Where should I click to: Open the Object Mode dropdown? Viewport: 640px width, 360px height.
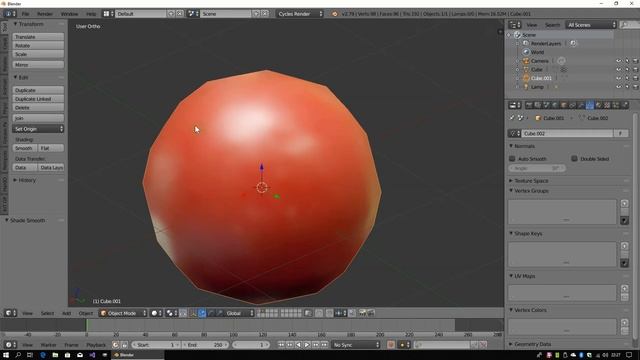[123, 313]
